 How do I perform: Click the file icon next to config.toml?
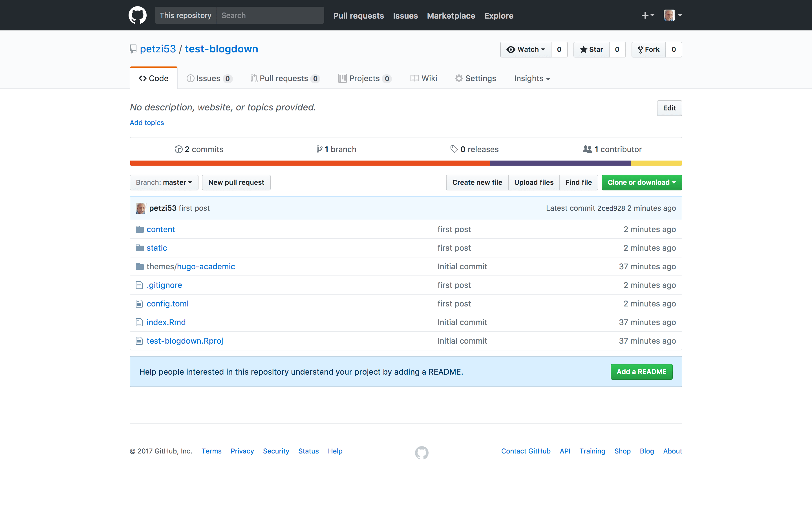(x=139, y=304)
